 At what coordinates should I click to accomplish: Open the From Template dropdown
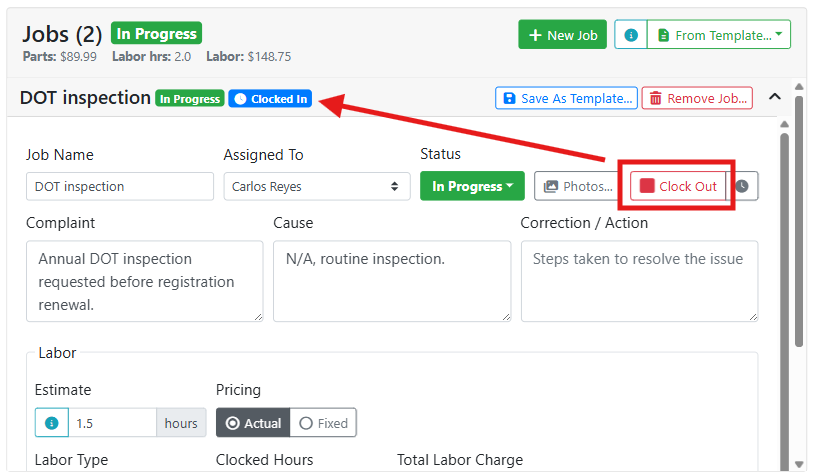click(719, 35)
